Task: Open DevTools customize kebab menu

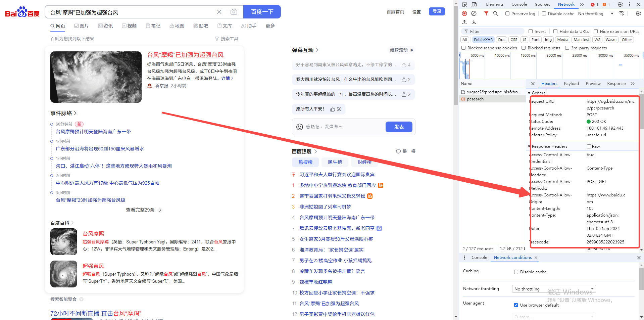Action: point(629,4)
